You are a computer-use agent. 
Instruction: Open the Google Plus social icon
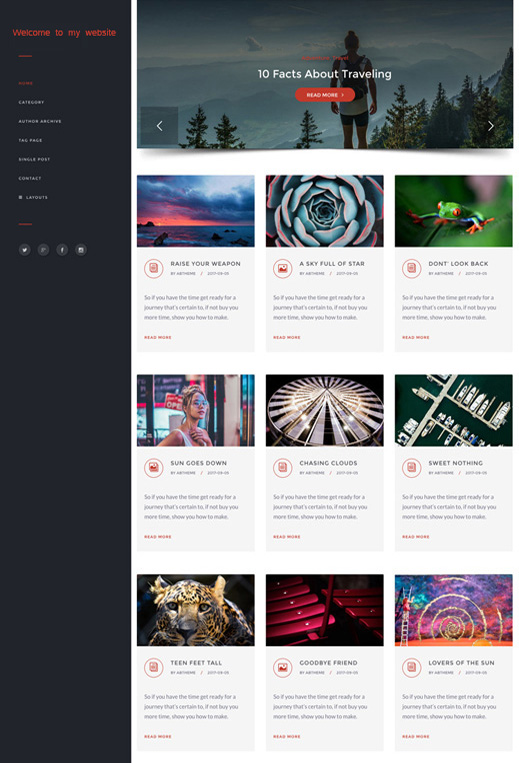click(x=43, y=250)
